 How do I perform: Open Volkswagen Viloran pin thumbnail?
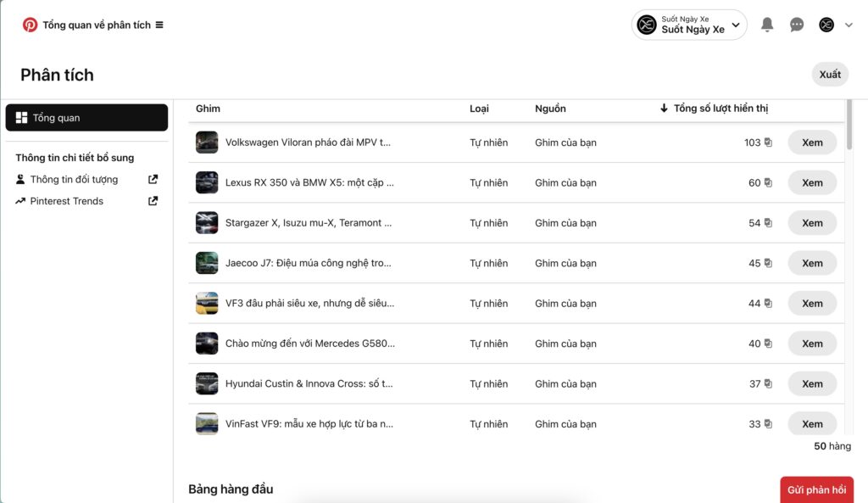coord(207,143)
